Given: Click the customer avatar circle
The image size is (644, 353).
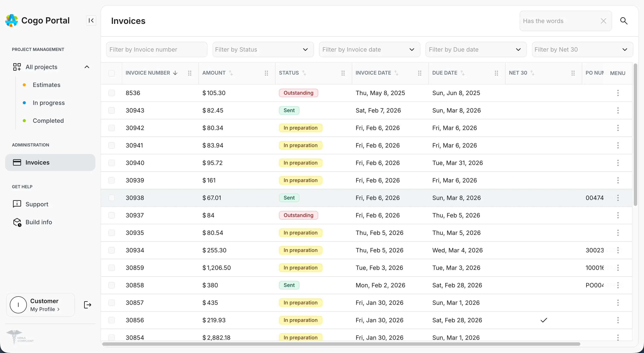Looking at the screenshot, I should pyautogui.click(x=18, y=305).
